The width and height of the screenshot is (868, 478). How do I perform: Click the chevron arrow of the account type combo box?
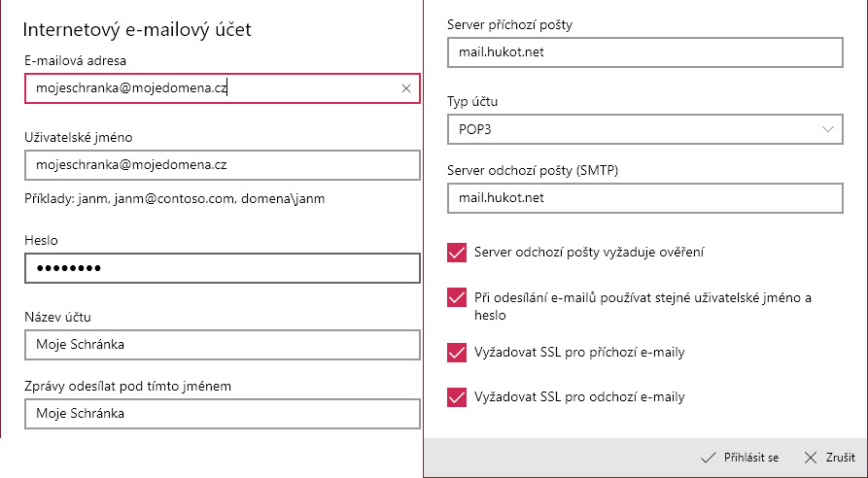pos(828,128)
